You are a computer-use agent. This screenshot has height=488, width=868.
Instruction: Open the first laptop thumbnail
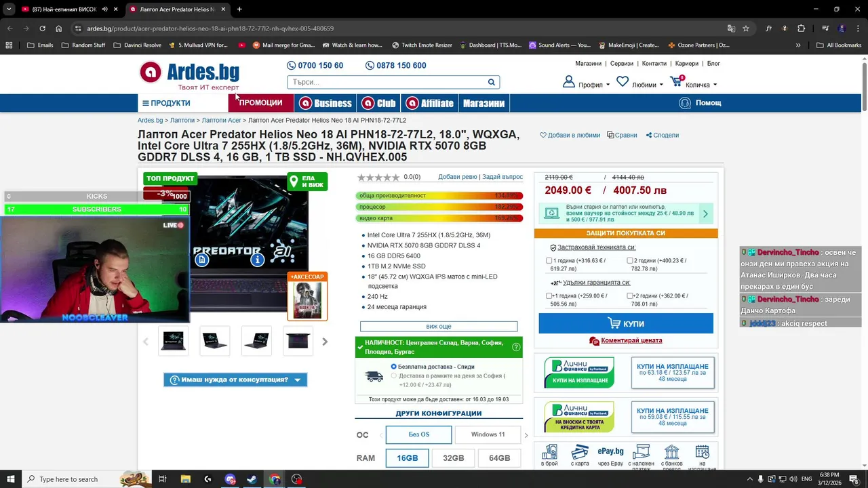[x=174, y=341]
